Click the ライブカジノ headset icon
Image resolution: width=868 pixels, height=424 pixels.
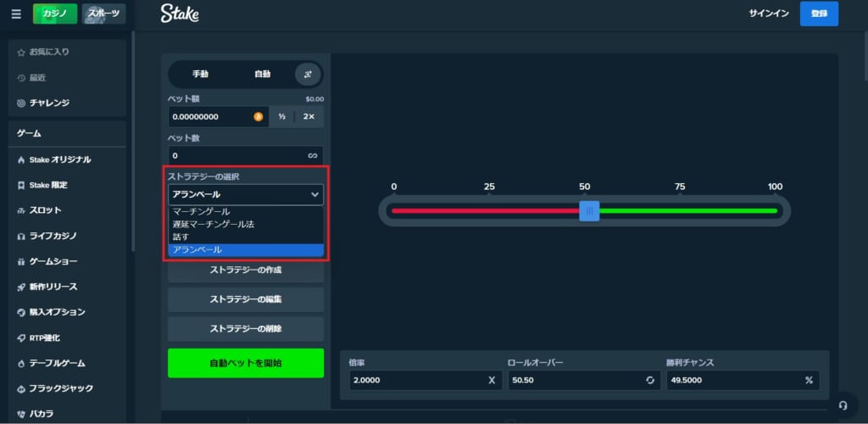[21, 237]
